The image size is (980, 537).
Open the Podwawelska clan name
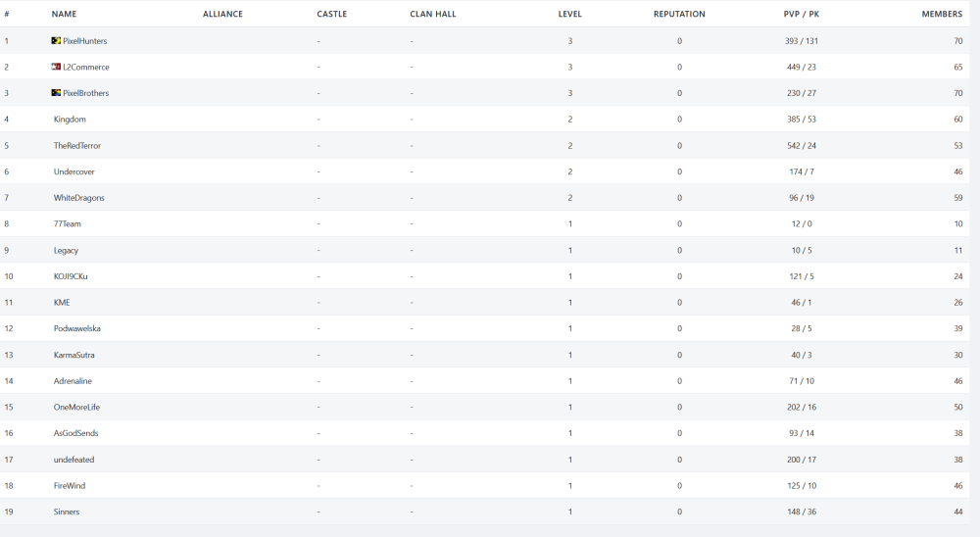click(x=77, y=328)
